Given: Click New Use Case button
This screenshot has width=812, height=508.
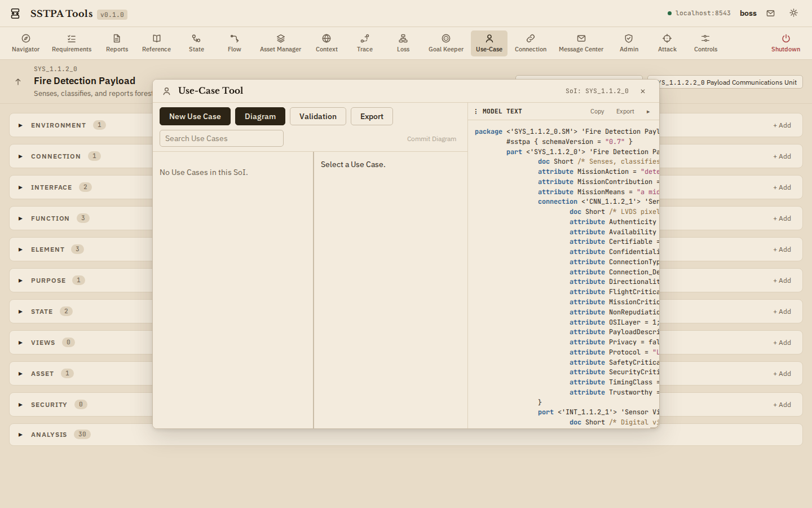Looking at the screenshot, I should (x=195, y=116).
